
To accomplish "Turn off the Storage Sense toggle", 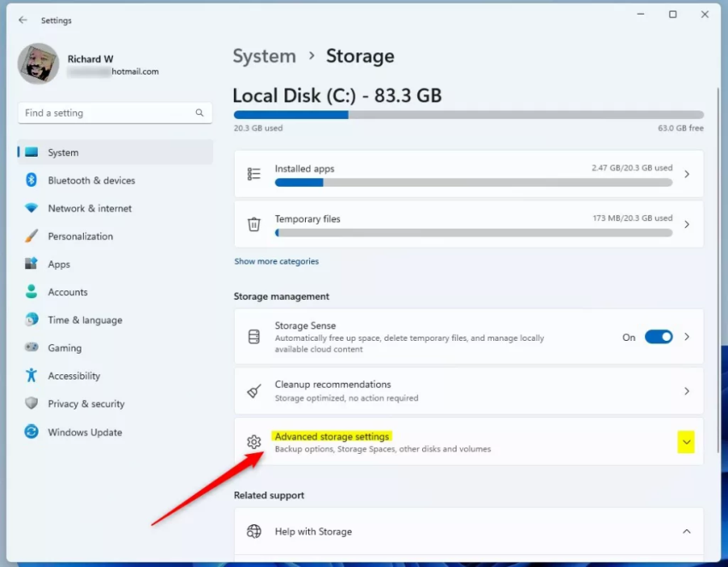I will tap(659, 337).
